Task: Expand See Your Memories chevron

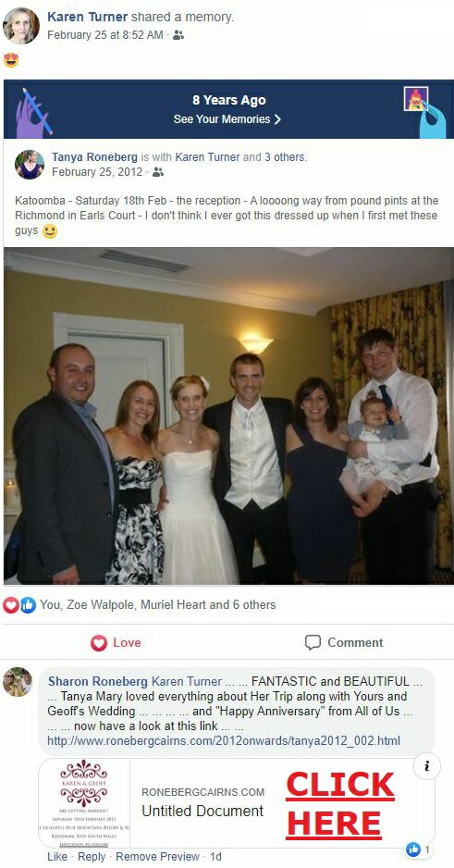Action: (x=277, y=119)
